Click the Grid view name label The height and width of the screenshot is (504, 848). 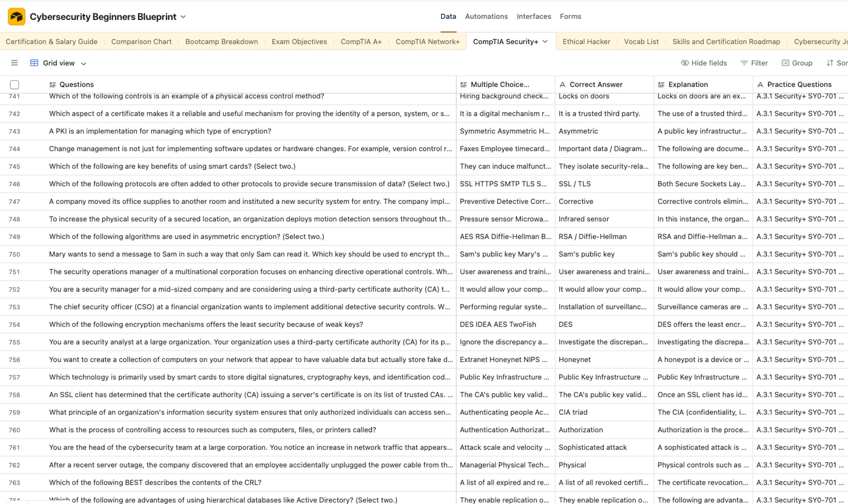(59, 63)
